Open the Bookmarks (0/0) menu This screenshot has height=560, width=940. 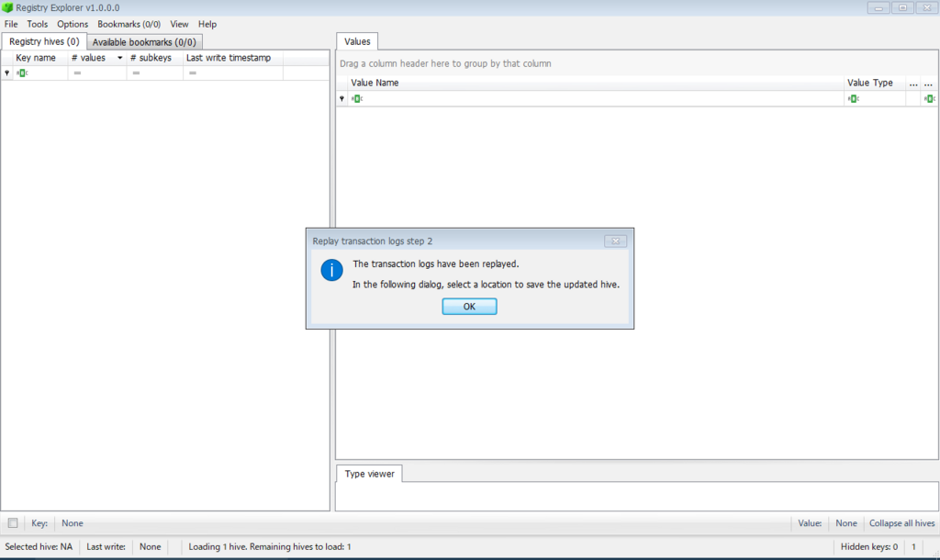pos(129,24)
